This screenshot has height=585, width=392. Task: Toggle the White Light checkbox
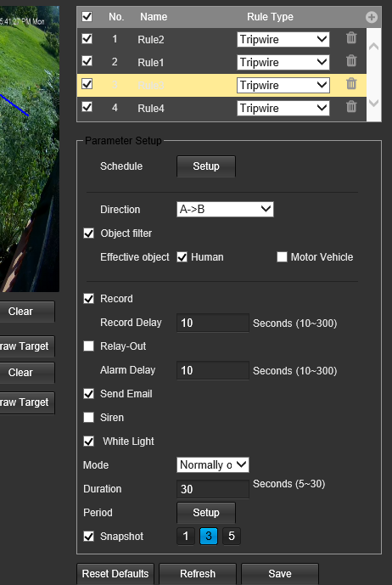tap(89, 442)
